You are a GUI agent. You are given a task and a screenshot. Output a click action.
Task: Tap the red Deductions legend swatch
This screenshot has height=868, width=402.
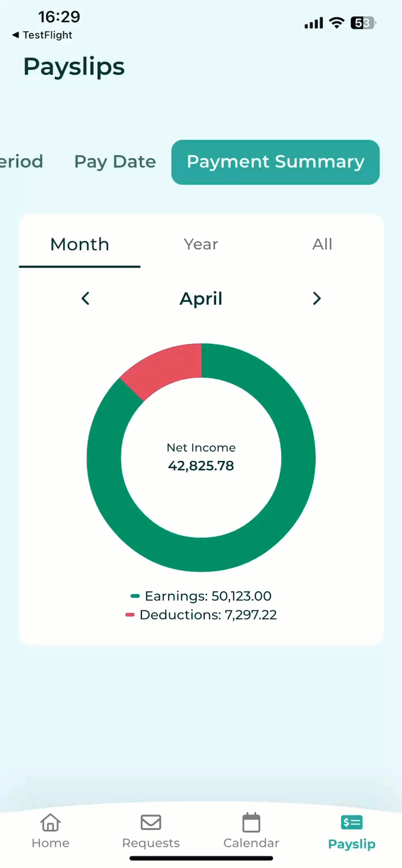coord(130,615)
